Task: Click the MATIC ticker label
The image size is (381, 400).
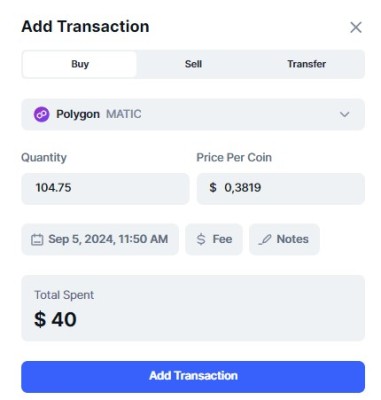Action: (124, 114)
